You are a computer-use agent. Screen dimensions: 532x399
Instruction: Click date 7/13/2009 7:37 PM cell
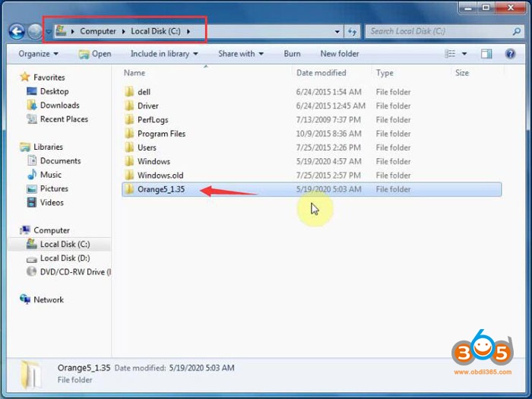point(328,120)
